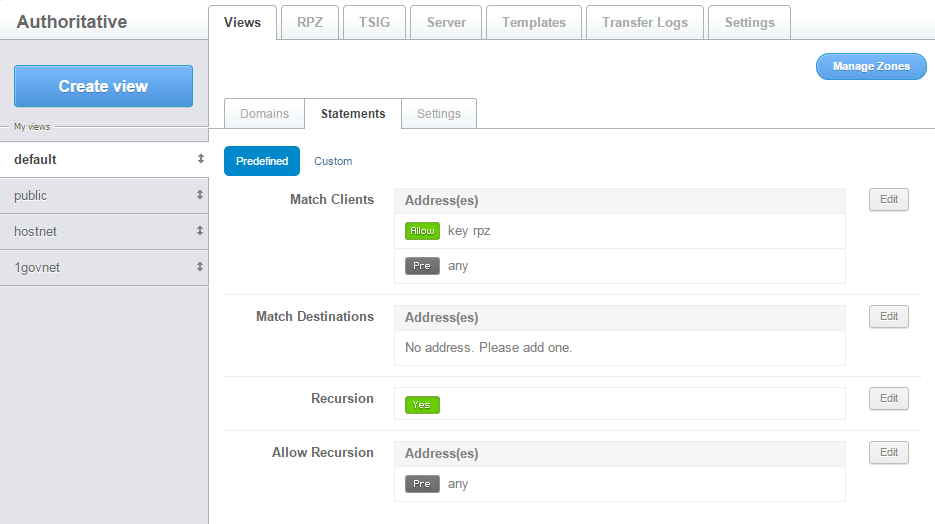The height and width of the screenshot is (524, 935).
Task: Click the Pre badge under Allow Recursion
Action: (x=422, y=484)
